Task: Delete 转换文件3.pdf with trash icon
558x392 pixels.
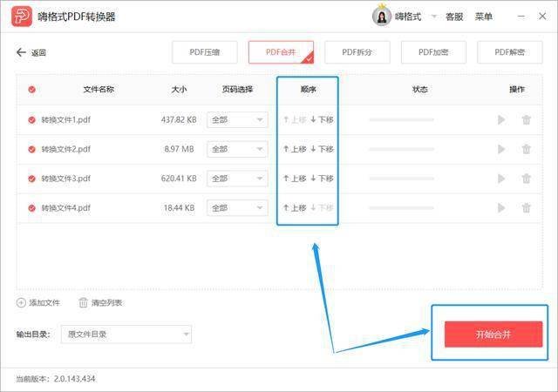Action: click(x=526, y=179)
